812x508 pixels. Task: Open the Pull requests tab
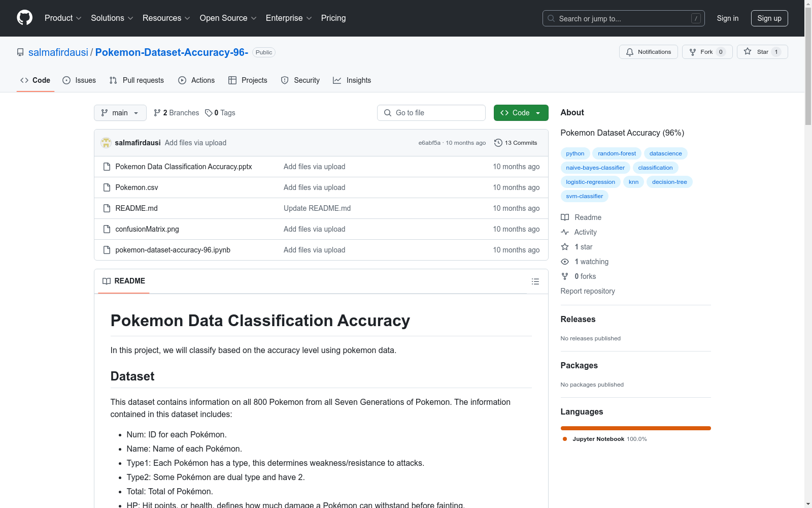point(137,80)
